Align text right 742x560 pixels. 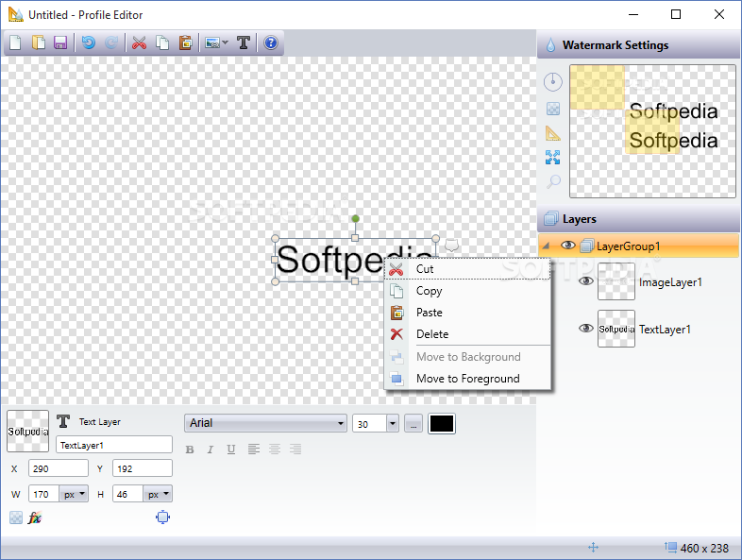[x=295, y=449]
